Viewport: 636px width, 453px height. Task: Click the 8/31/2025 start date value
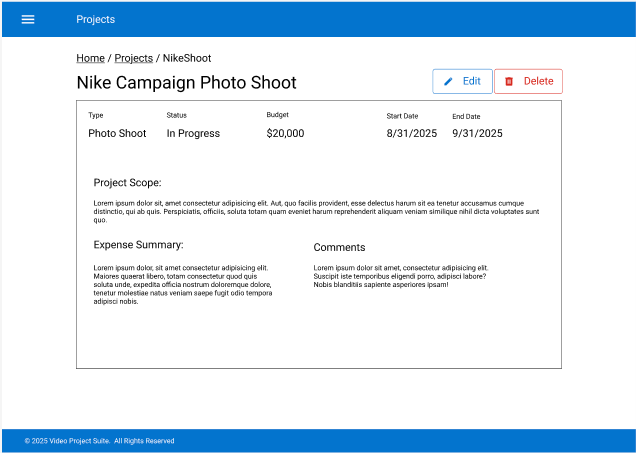(412, 133)
